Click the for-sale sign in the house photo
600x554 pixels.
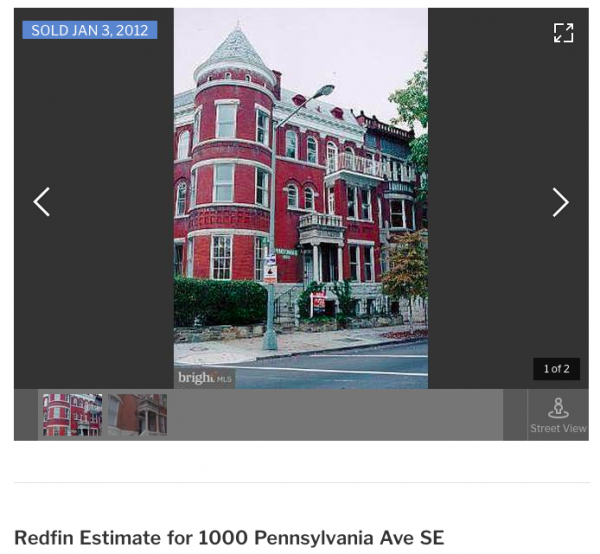tap(318, 303)
